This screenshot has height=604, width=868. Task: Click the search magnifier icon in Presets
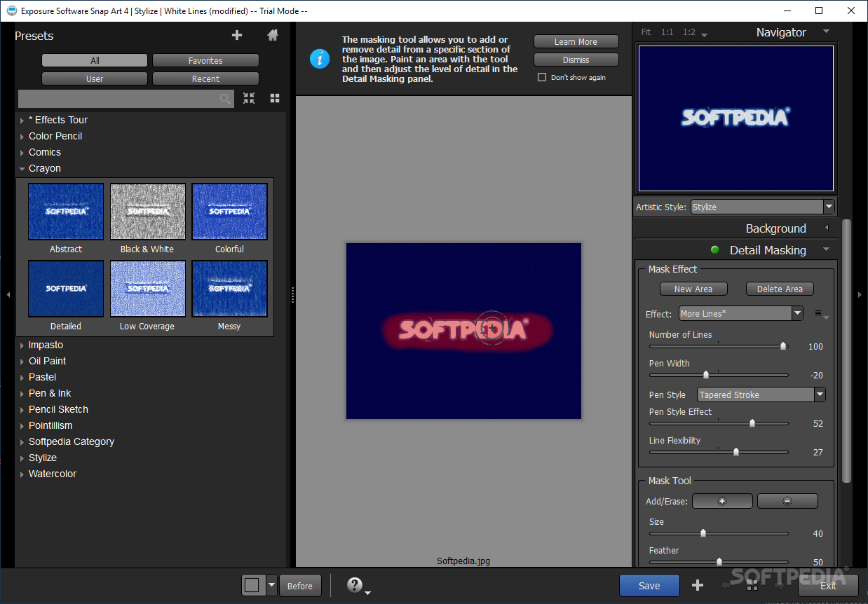coord(225,99)
